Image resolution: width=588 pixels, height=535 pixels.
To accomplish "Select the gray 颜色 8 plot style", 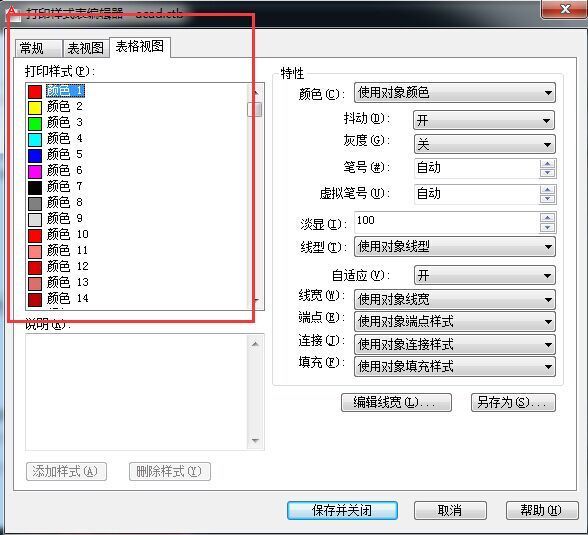I will (x=56, y=203).
